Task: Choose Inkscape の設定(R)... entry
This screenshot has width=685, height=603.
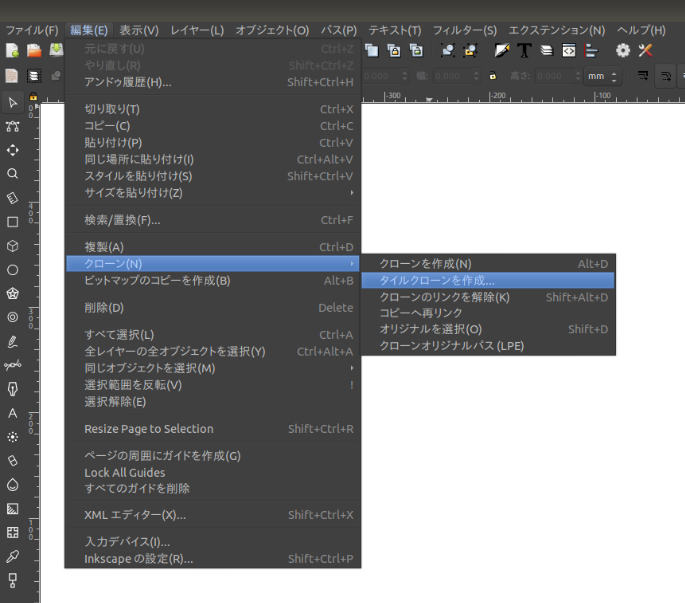Action: tap(214, 559)
